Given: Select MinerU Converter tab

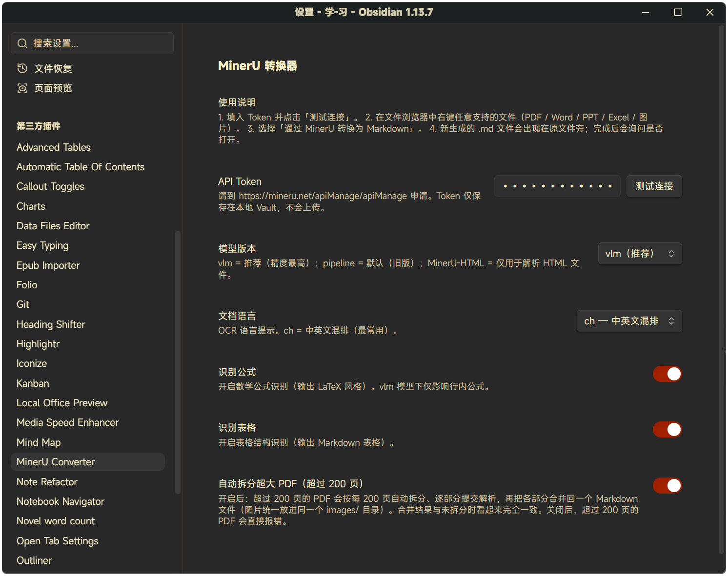Looking at the screenshot, I should 88,462.
